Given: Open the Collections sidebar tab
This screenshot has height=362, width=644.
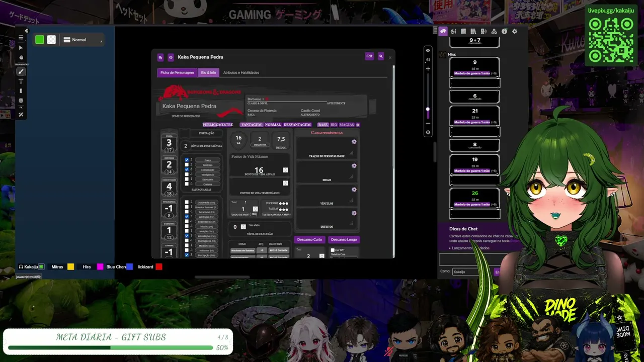Looking at the screenshot, I should pos(494,32).
